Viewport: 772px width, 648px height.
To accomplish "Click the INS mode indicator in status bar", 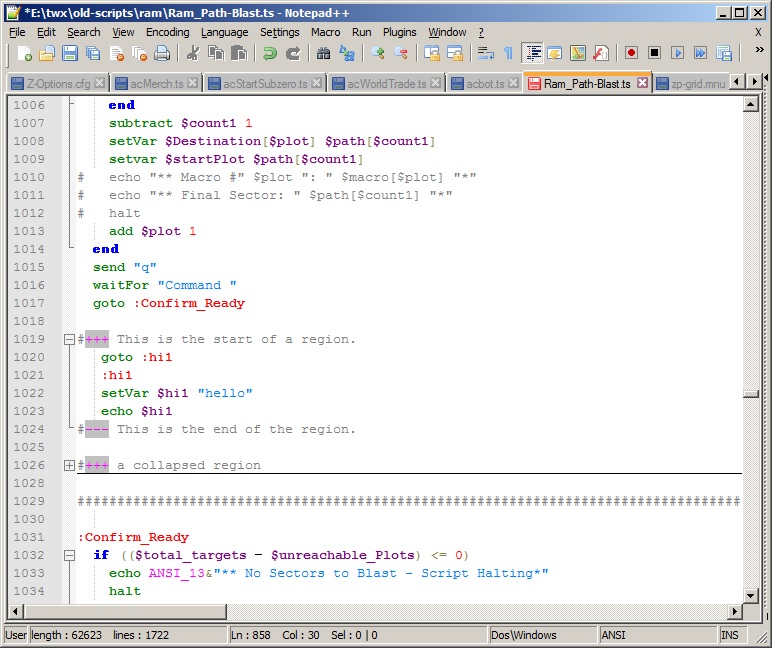I will [731, 635].
